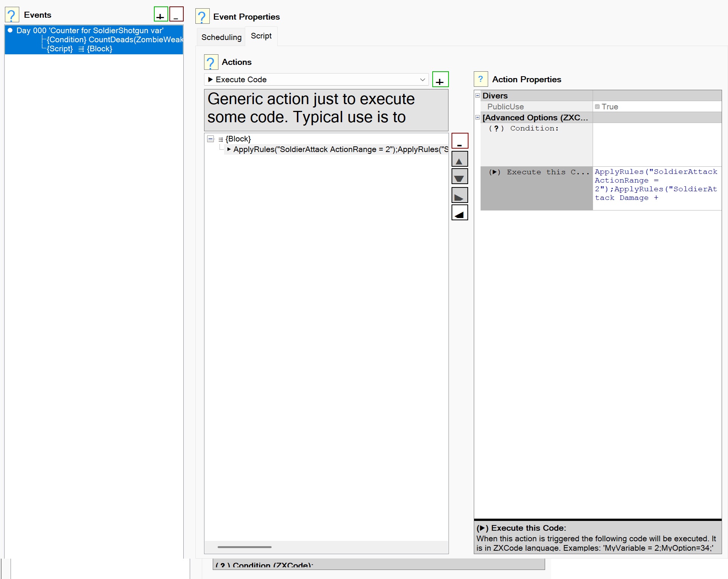Select the {Condition} CountDeads row
This screenshot has width=728, height=579.
115,40
